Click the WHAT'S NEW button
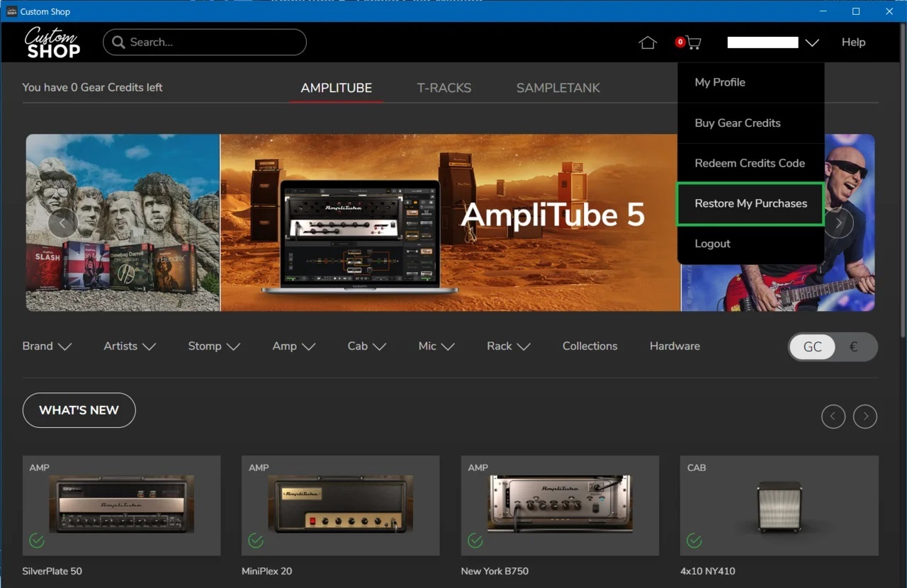Image resolution: width=907 pixels, height=588 pixels. point(79,410)
